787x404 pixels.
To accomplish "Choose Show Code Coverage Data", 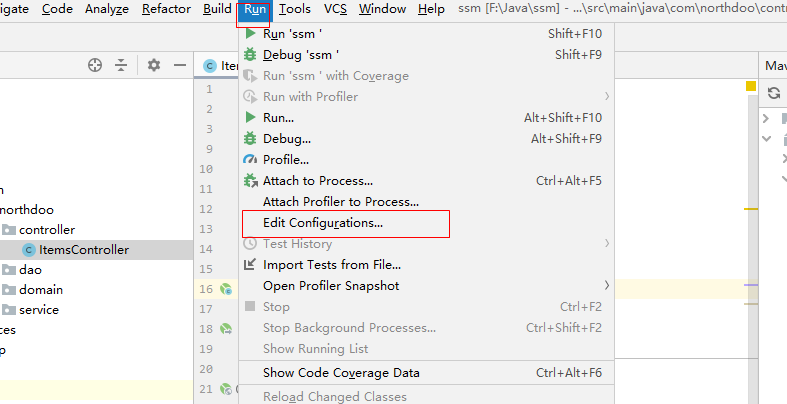I will [x=341, y=373].
